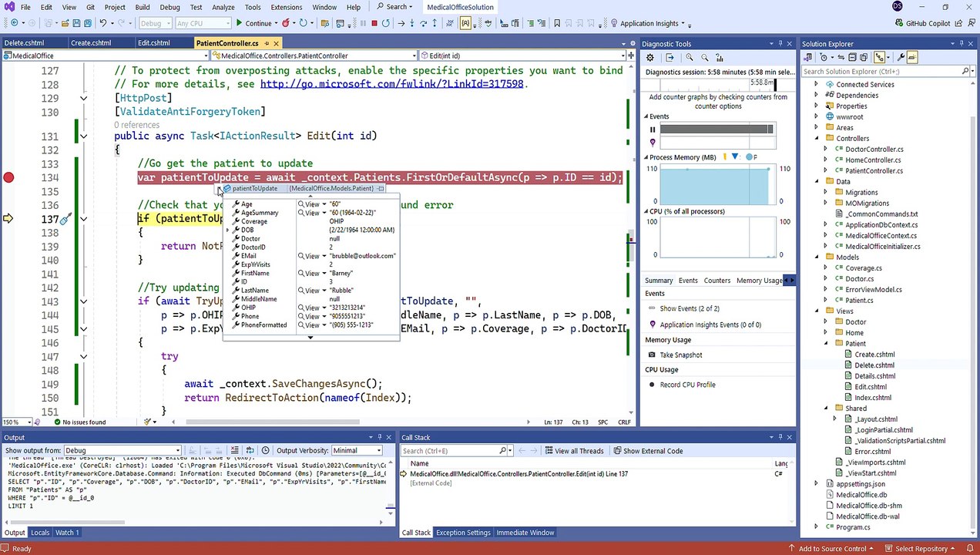This screenshot has height=555, width=980.
Task: Open Diagnostic Tools settings gear
Action: (650, 58)
